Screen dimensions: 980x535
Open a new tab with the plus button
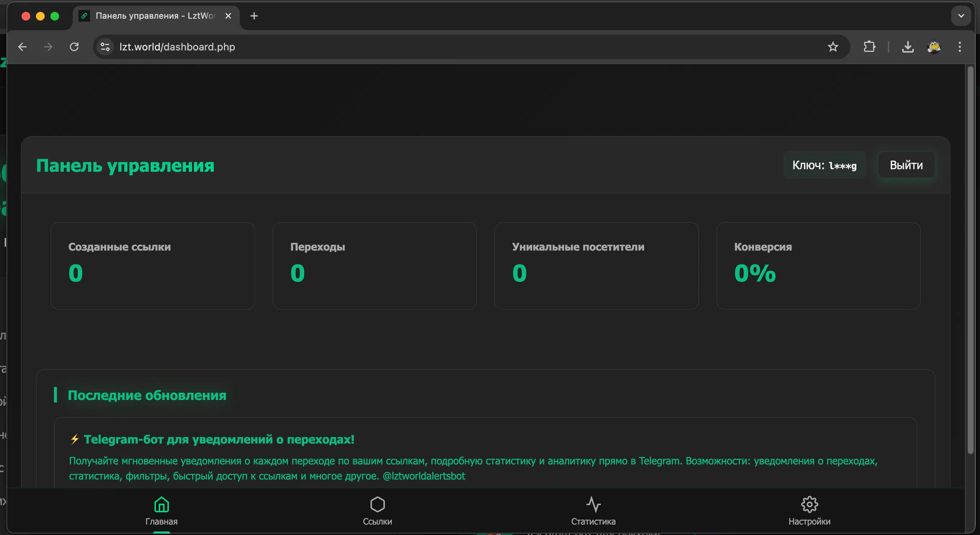tap(254, 15)
